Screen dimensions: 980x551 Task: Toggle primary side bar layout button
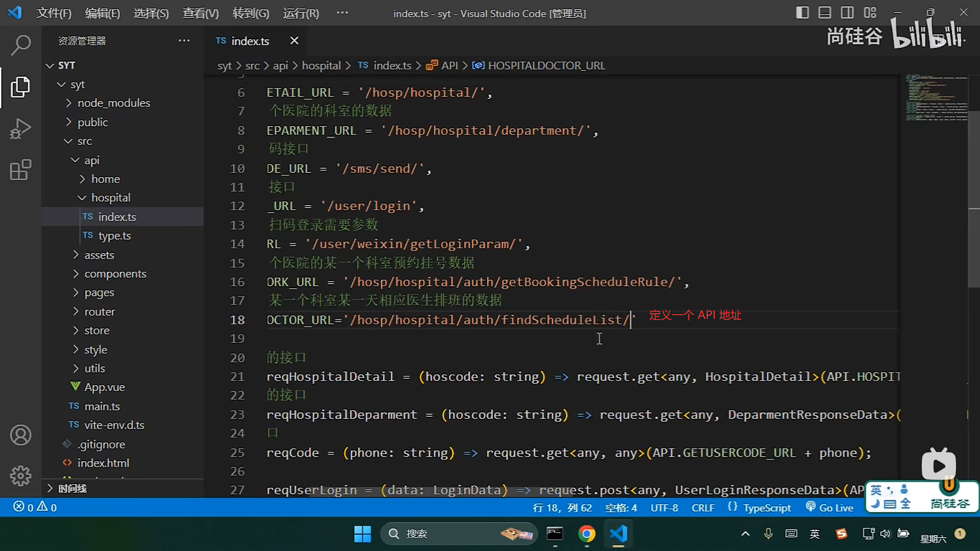pos(802,13)
